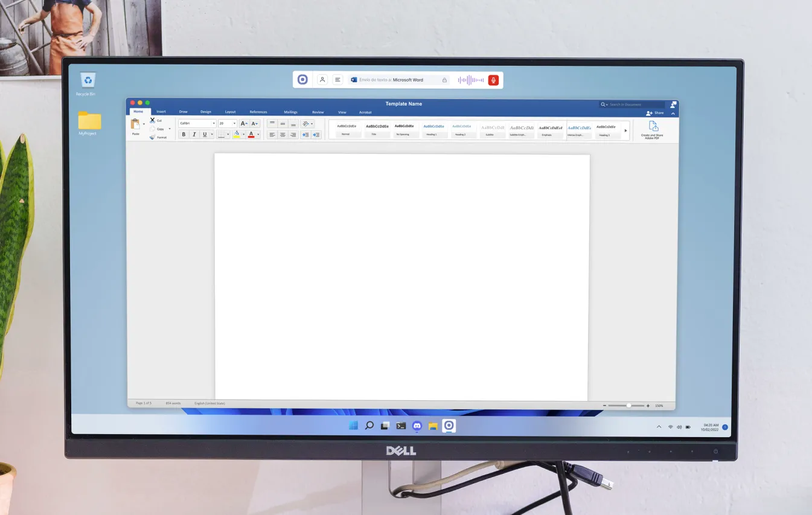The width and height of the screenshot is (812, 515).
Task: Select the Cut tool in the clipboard group
Action: click(x=153, y=121)
